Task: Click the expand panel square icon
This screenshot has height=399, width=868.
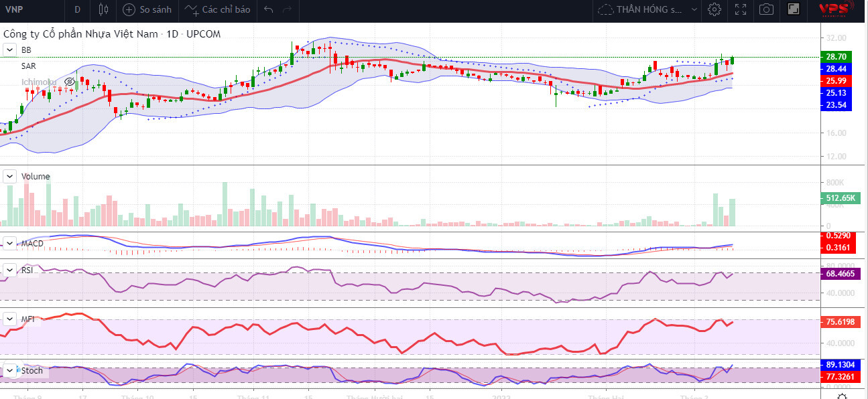Action: click(x=794, y=9)
